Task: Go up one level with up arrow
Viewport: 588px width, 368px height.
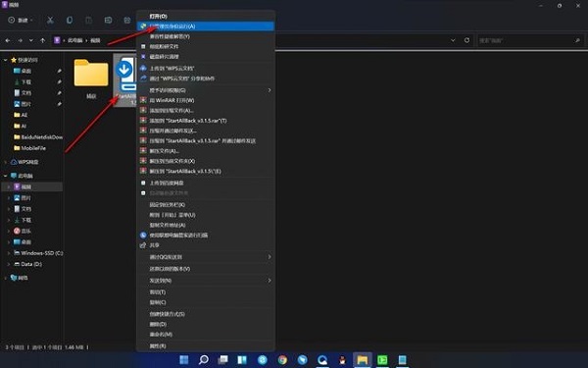Action: point(43,40)
